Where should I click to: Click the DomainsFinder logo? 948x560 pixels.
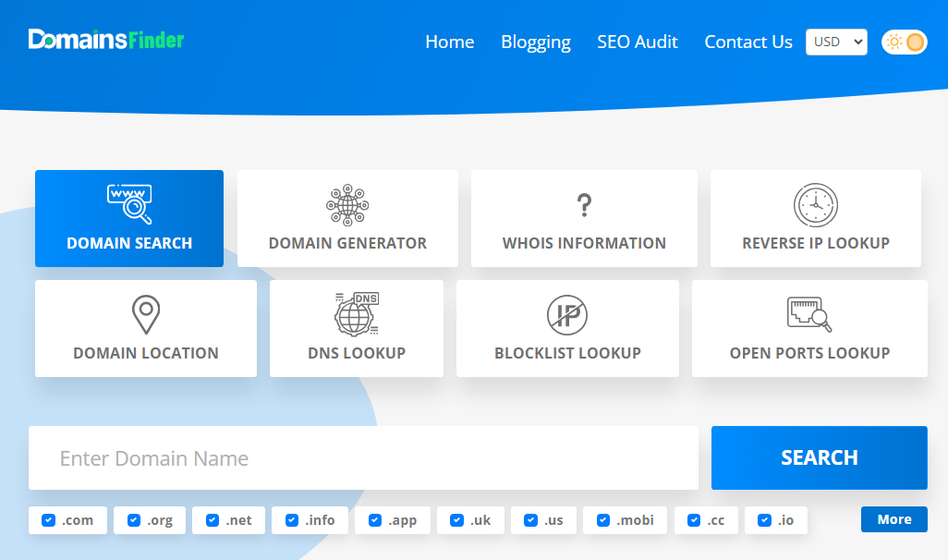pyautogui.click(x=106, y=40)
